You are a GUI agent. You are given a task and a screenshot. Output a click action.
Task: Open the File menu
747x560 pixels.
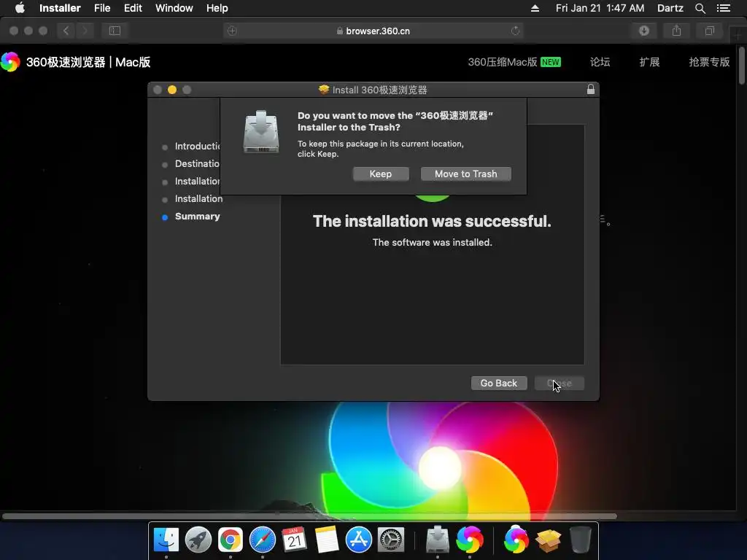click(x=102, y=8)
